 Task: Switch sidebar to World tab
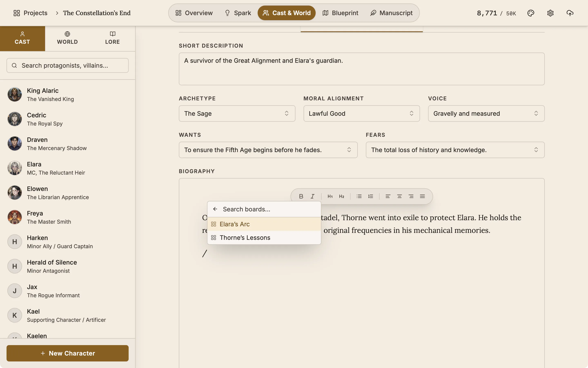pyautogui.click(x=68, y=38)
